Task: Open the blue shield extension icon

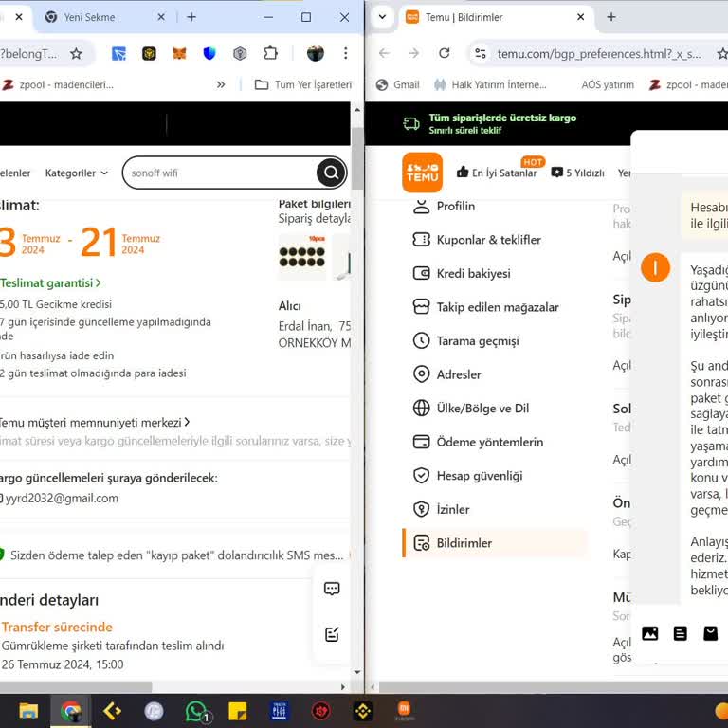Action: coord(209,54)
